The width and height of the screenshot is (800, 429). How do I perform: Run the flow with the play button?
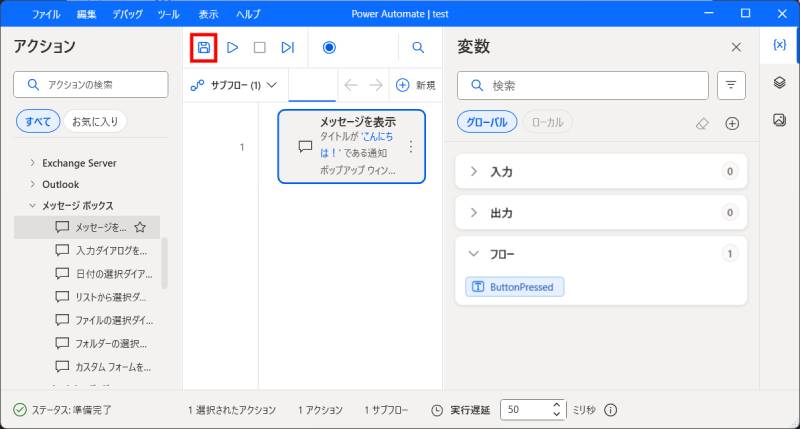[233, 47]
